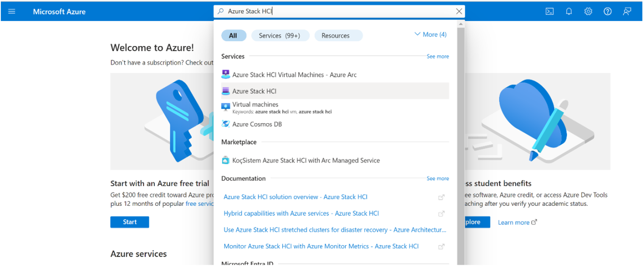Screen dimensions: 644x267
Task: Expand See more under Documentation
Action: [x=437, y=178]
